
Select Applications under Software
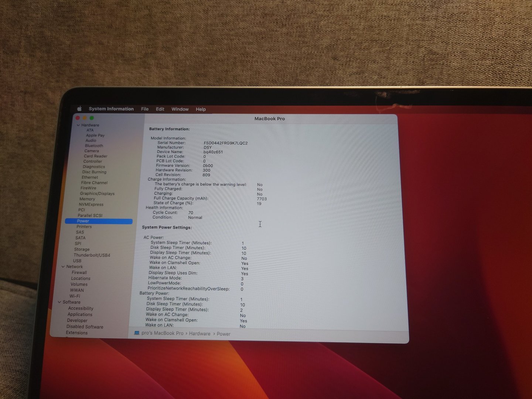pos(80,314)
